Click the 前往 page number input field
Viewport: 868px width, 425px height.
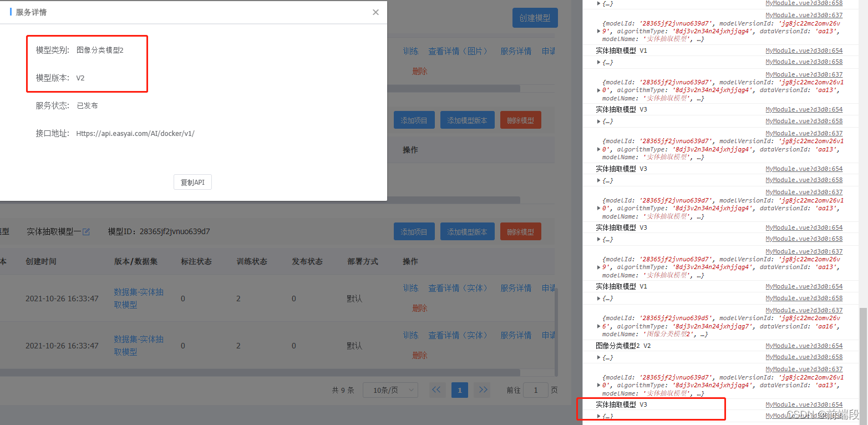click(x=536, y=390)
